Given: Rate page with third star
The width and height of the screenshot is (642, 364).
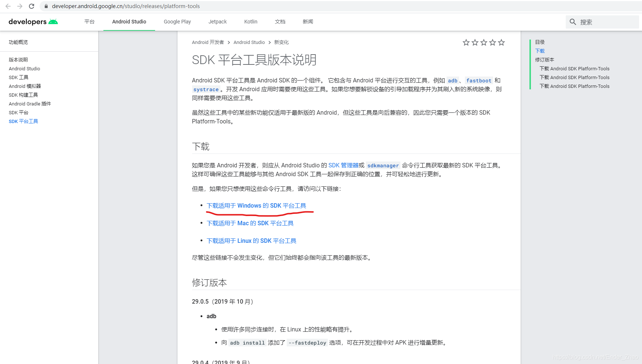Looking at the screenshot, I should [484, 42].
